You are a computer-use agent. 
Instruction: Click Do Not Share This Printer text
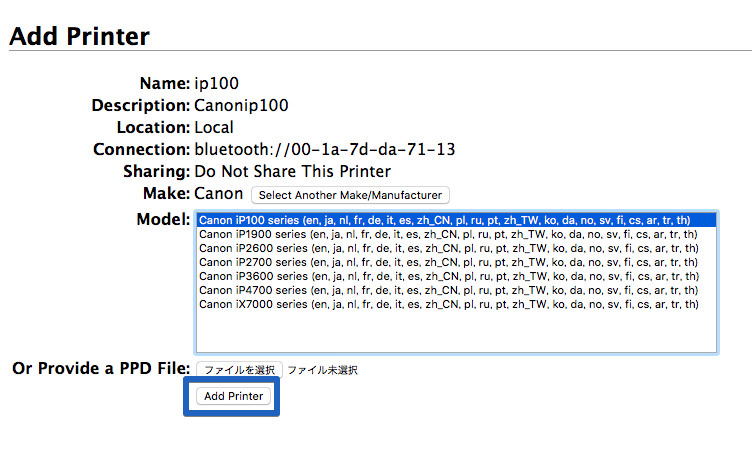click(293, 172)
